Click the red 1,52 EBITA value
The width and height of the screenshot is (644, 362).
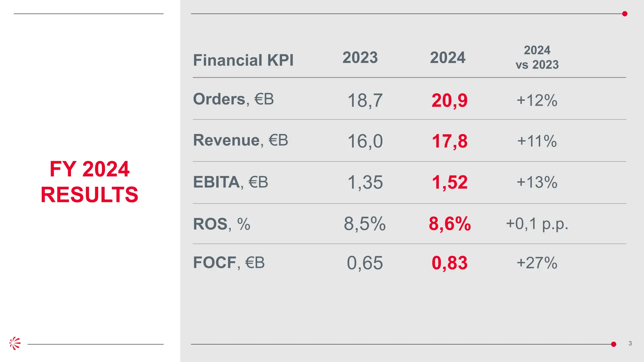[449, 182]
